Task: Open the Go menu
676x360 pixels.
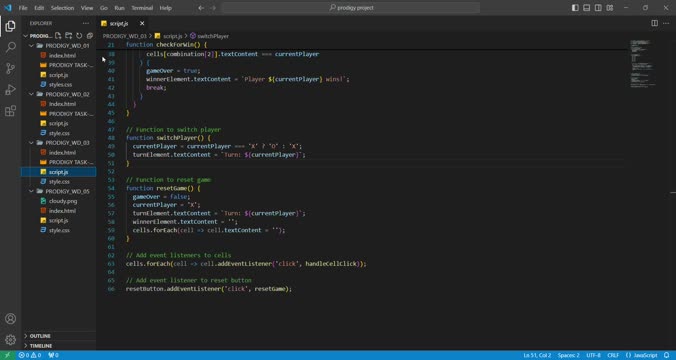Action: pos(103,8)
